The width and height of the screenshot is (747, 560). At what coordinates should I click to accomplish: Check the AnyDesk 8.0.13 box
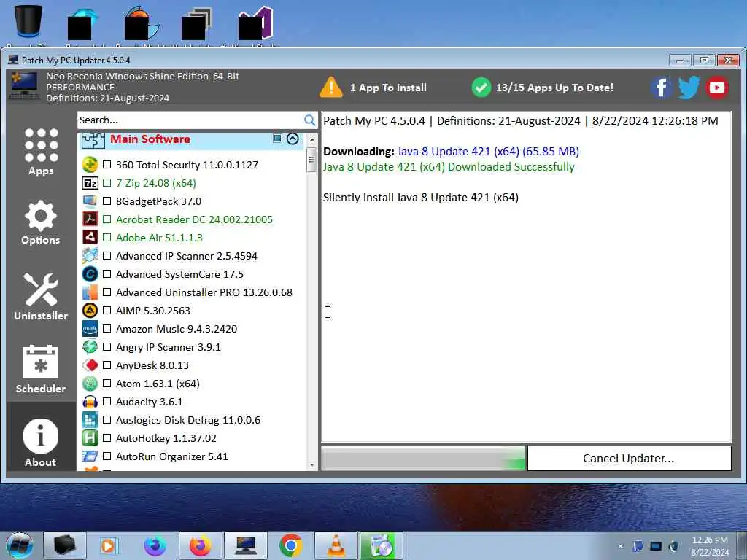[x=107, y=365]
